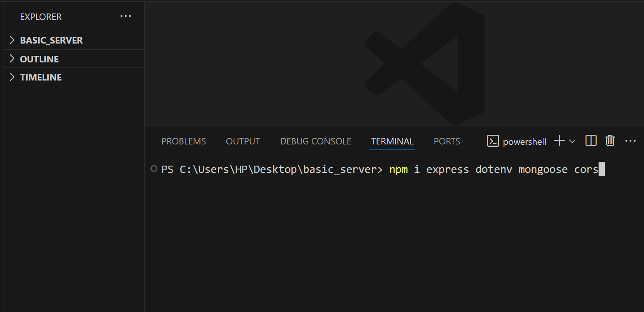Open the launch profile dropdown arrow
This screenshot has width=644, height=312.
click(572, 141)
